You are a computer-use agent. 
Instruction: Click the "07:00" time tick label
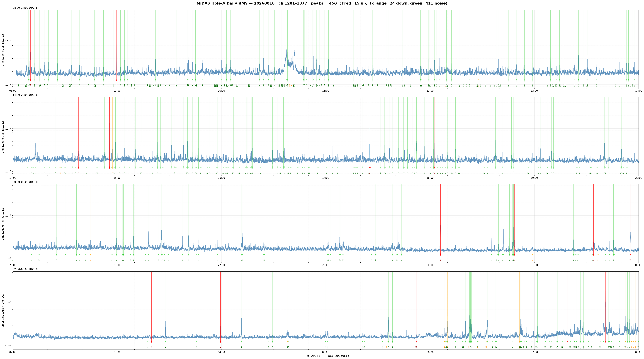click(x=534, y=352)
